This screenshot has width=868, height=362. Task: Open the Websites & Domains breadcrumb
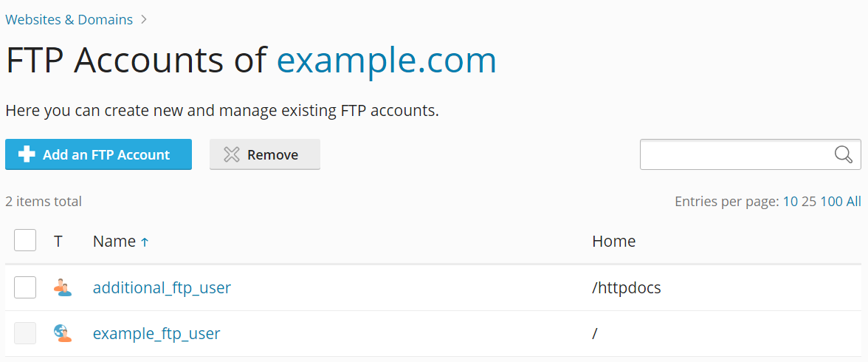pyautogui.click(x=69, y=20)
